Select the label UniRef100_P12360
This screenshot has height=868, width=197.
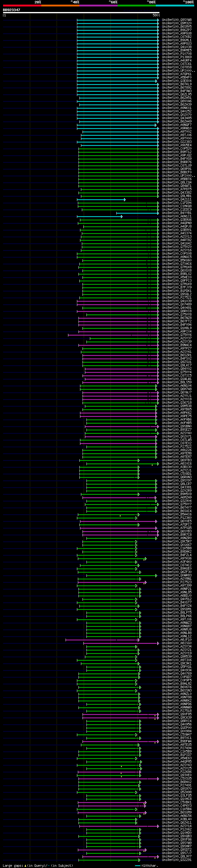(x=177, y=518)
